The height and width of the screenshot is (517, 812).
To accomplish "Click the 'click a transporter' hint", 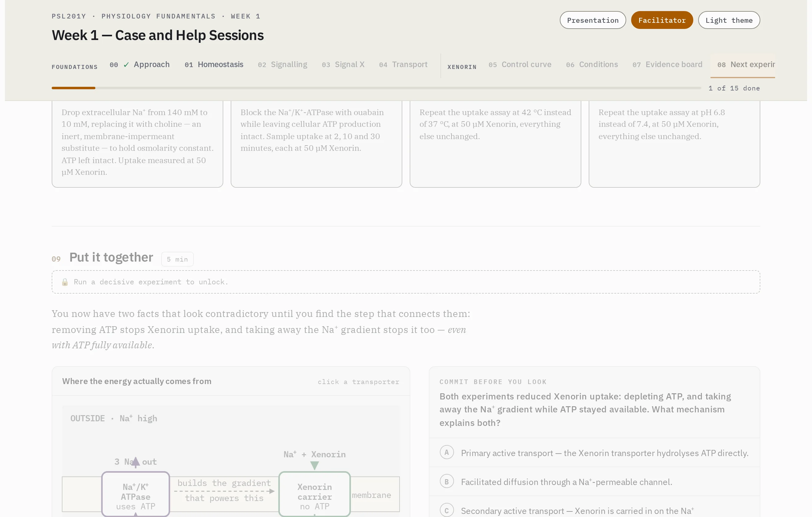I will [x=358, y=382].
